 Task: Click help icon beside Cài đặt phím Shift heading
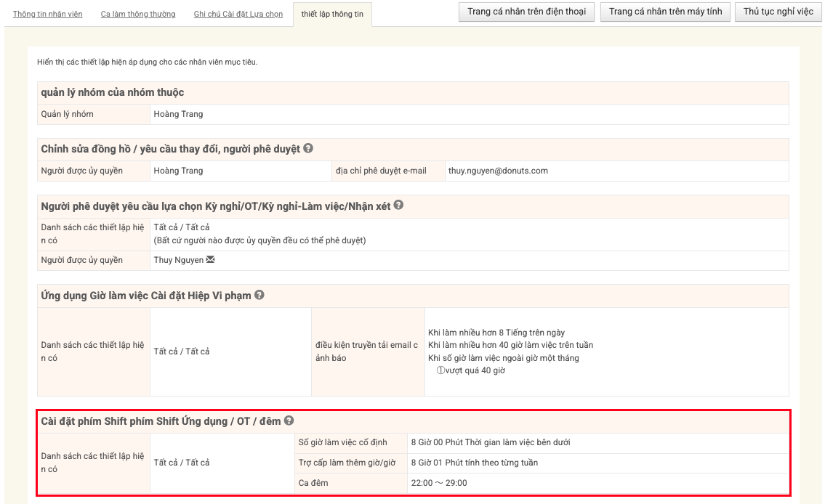click(x=289, y=420)
